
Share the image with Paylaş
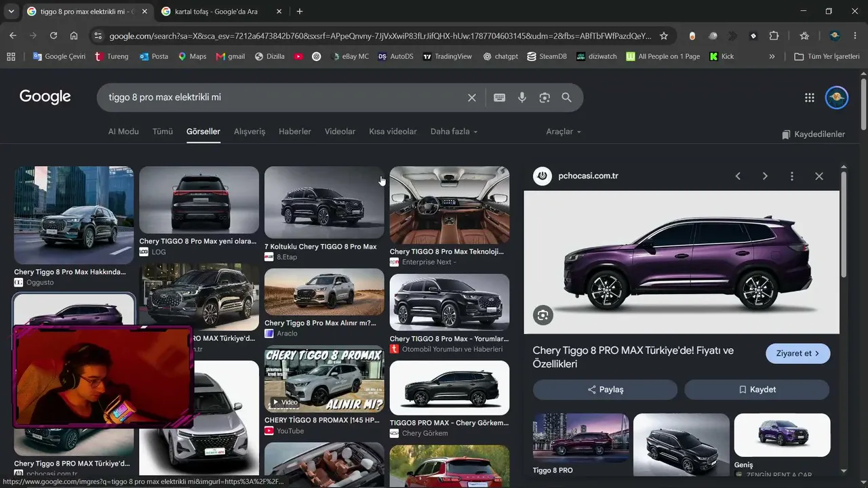pyautogui.click(x=605, y=390)
